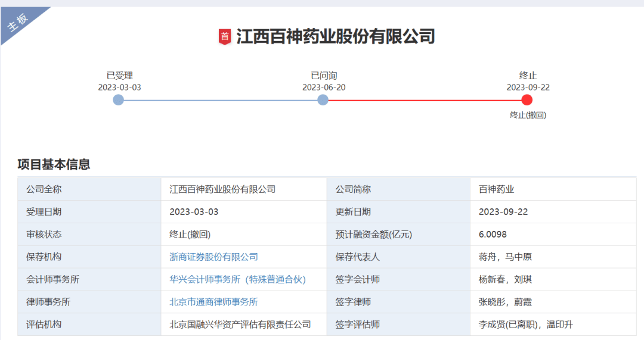Click the 终止(撤回) label below the timeline
644x340 pixels.
(528, 116)
